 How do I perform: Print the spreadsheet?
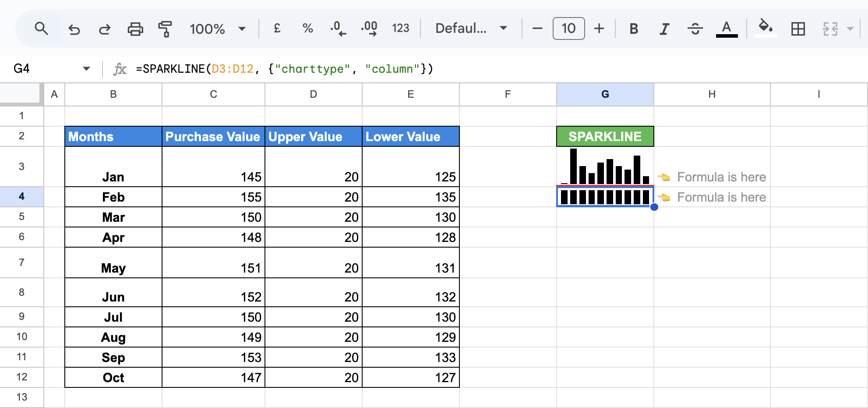click(135, 29)
